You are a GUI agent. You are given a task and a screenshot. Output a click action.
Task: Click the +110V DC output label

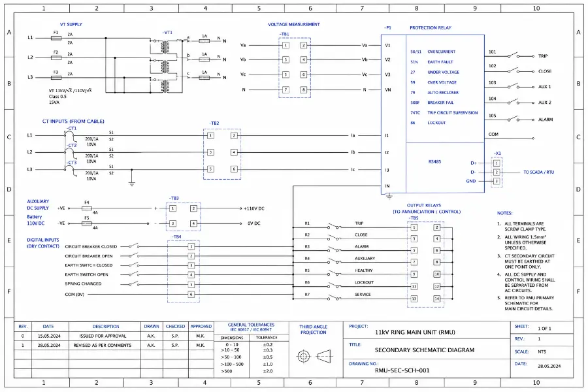(254, 208)
